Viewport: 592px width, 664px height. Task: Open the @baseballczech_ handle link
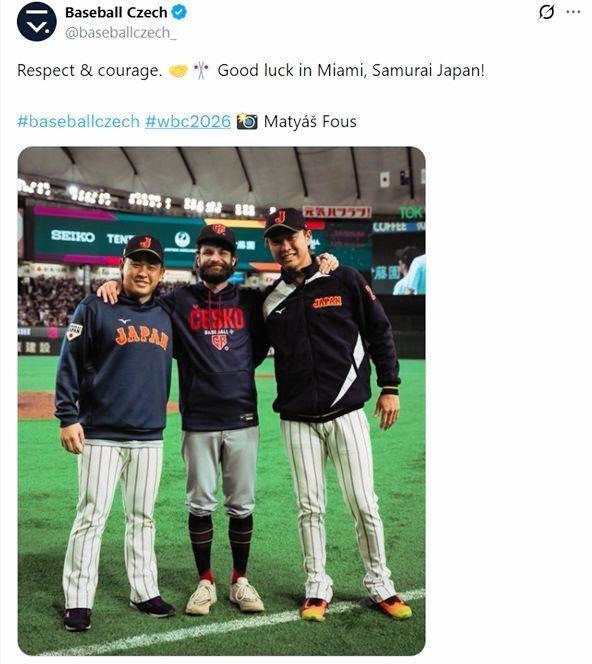(x=121, y=33)
